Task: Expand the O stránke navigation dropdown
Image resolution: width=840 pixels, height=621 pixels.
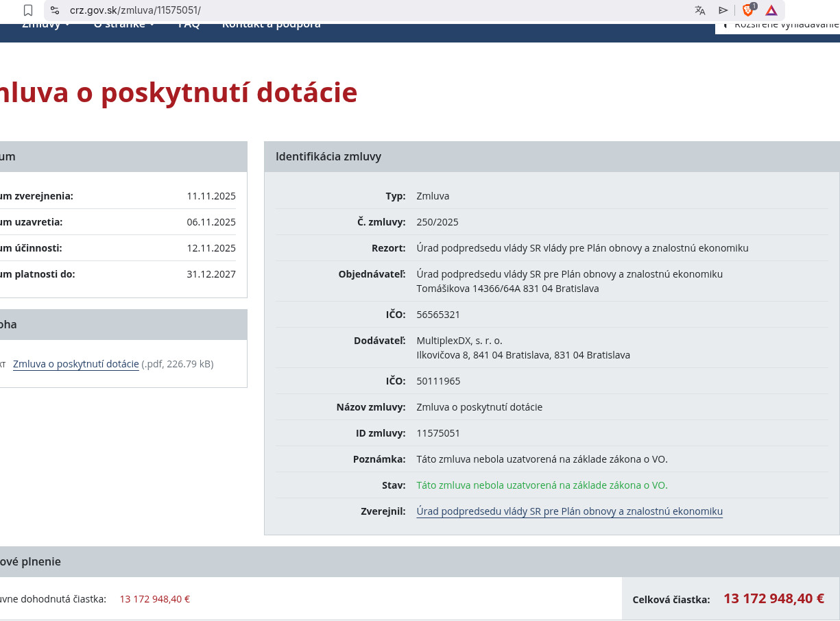Action: point(124,24)
